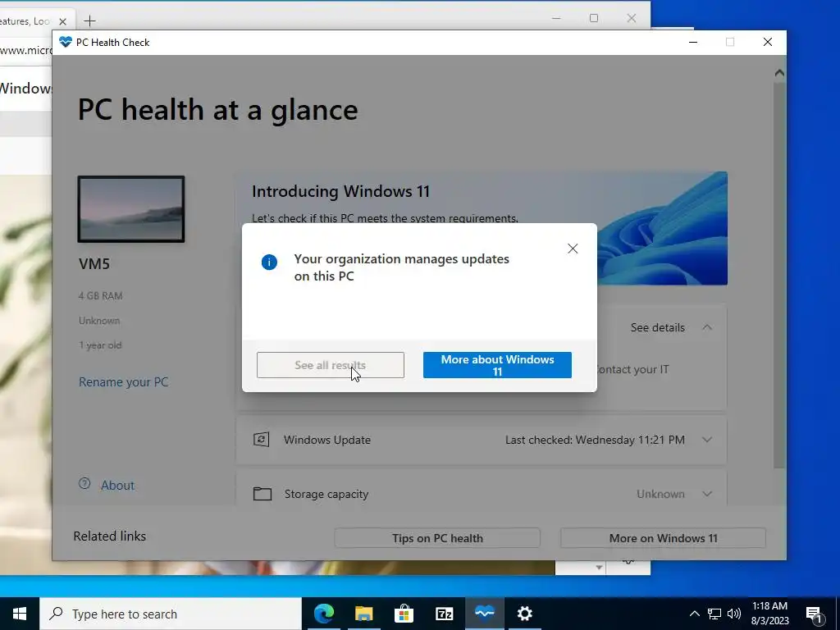840x630 pixels.
Task: Open Microsoft Edge from taskbar
Action: (x=323, y=614)
